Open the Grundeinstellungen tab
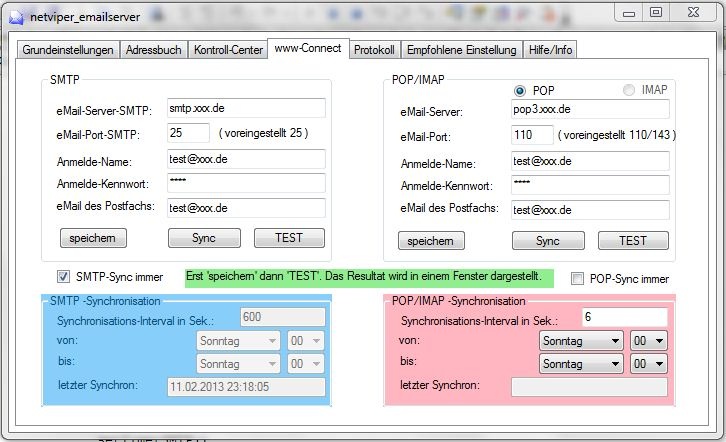The height and width of the screenshot is (442, 726). pos(68,50)
